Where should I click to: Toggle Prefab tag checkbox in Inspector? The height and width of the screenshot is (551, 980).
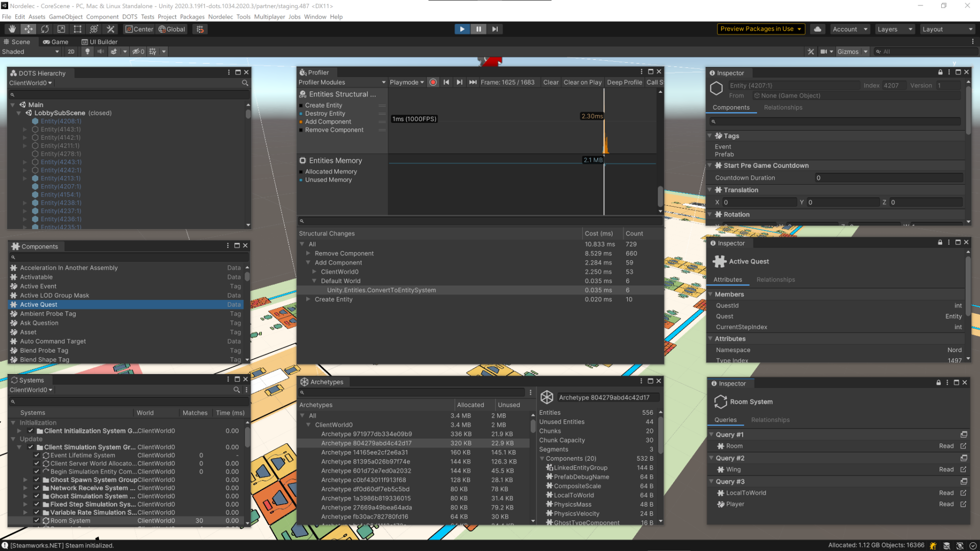(724, 154)
